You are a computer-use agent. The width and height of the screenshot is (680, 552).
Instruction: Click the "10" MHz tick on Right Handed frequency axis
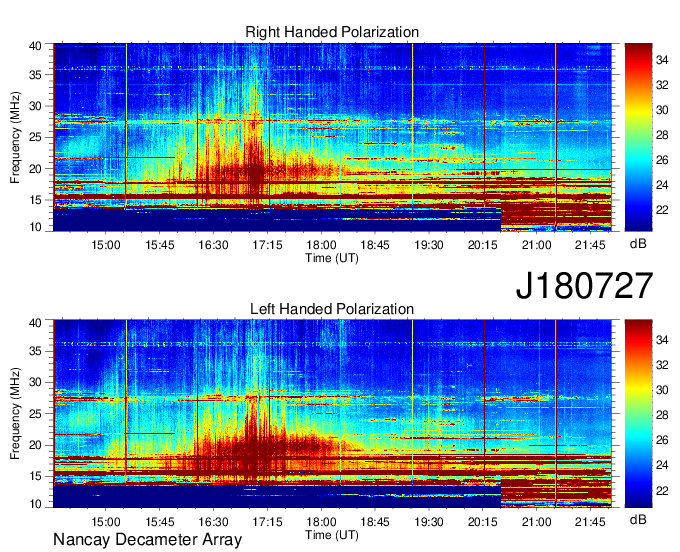coord(35,227)
